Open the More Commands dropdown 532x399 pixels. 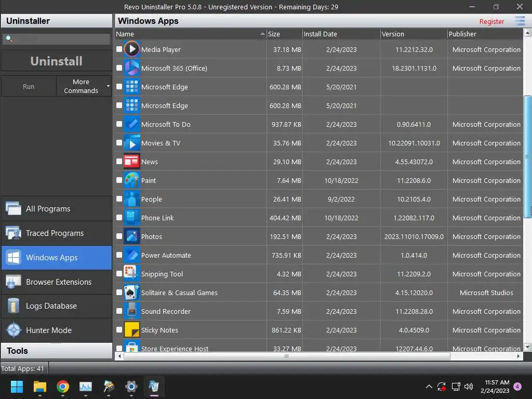[x=84, y=86]
